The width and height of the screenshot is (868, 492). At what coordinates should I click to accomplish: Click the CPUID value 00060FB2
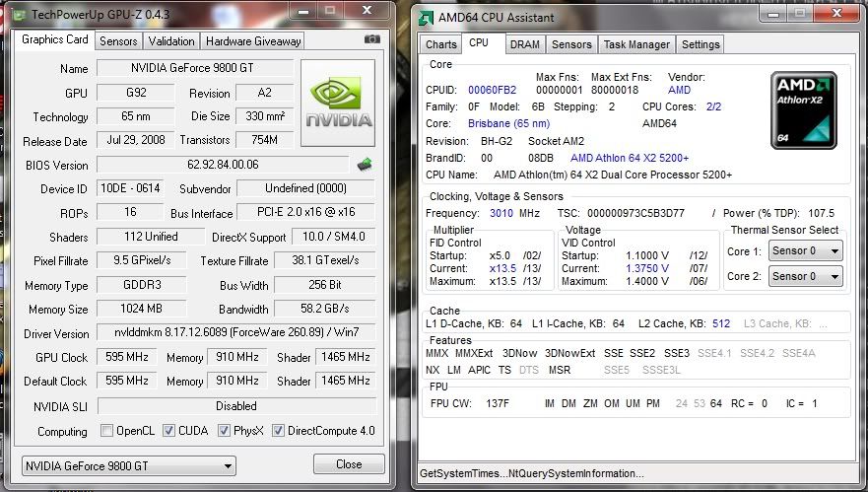tap(492, 90)
